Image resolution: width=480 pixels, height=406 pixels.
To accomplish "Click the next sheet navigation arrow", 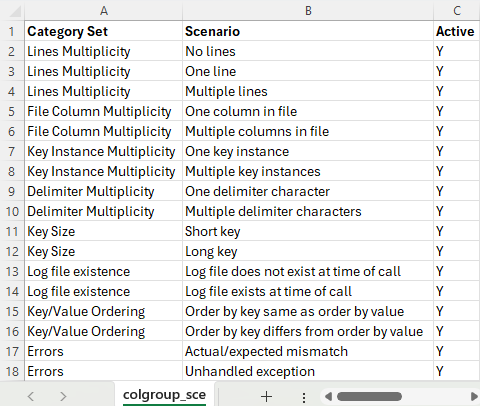I will pyautogui.click(x=63, y=396).
